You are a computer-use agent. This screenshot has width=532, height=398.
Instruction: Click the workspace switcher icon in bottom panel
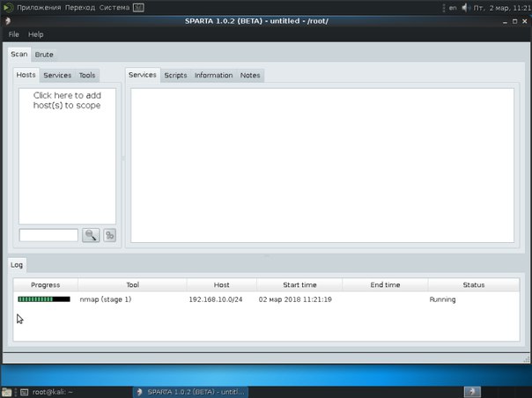coord(473,392)
